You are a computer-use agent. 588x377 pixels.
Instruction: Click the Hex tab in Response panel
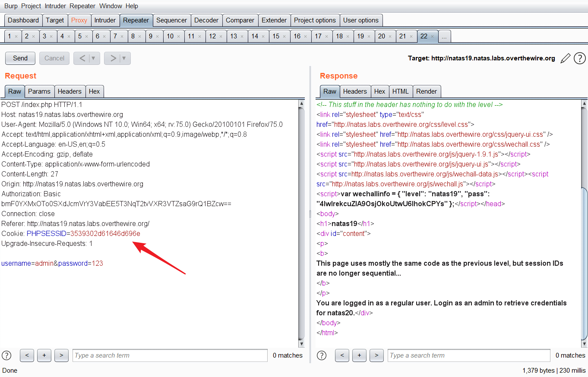coord(379,91)
